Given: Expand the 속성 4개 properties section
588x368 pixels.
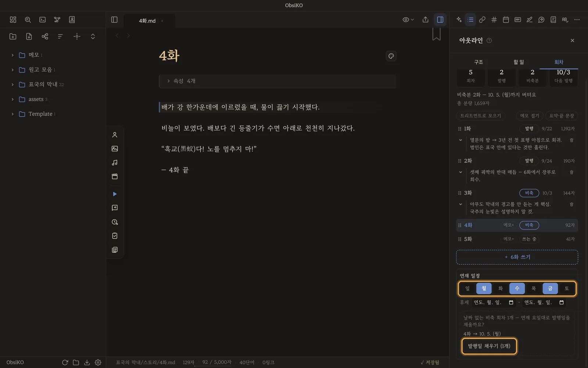Looking at the screenshot, I should pos(277,81).
